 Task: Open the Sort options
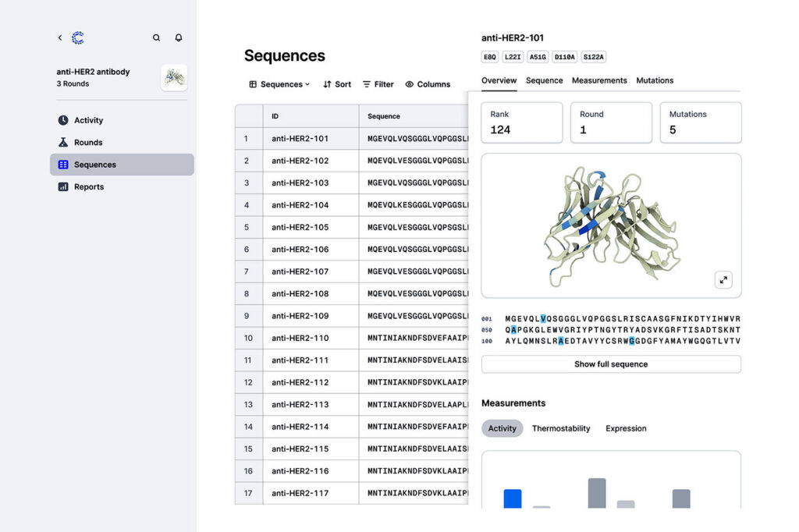pyautogui.click(x=337, y=84)
